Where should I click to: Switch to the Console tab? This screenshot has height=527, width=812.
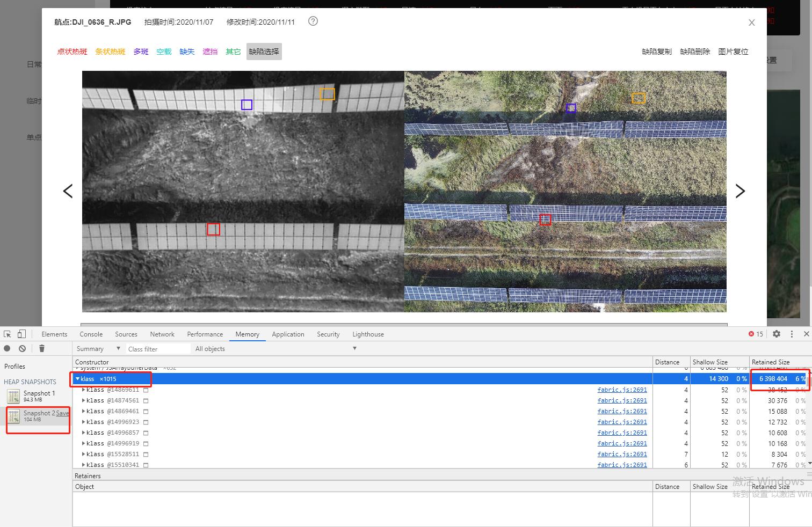(x=91, y=334)
